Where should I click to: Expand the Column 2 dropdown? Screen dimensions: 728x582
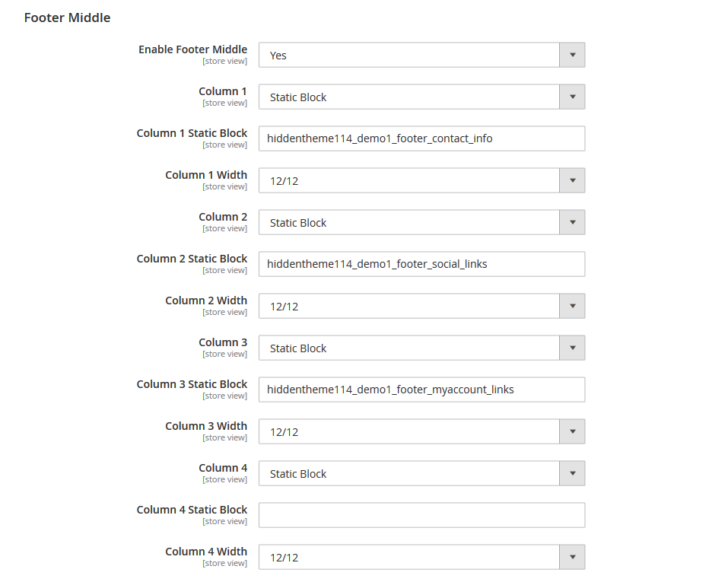(x=572, y=222)
